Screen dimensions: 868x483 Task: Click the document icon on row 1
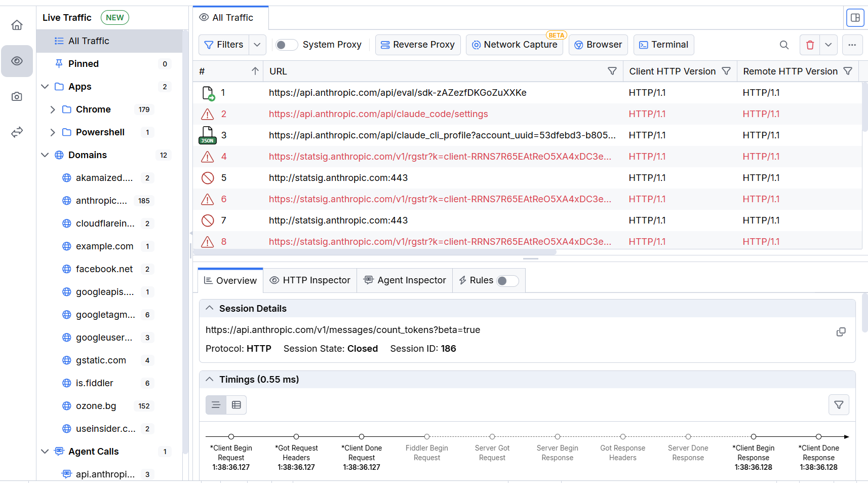click(208, 93)
